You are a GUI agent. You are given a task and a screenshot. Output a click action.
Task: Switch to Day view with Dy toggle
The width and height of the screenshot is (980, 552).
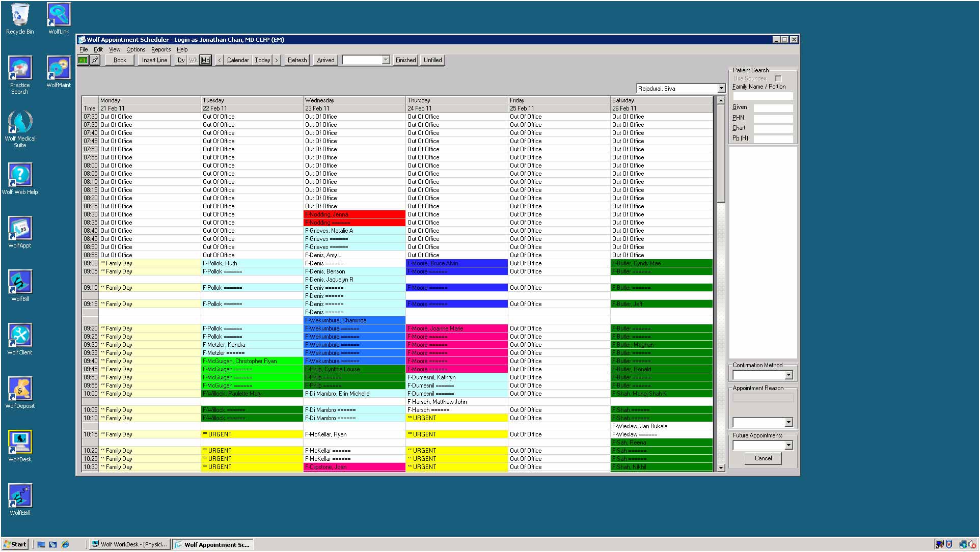(181, 60)
